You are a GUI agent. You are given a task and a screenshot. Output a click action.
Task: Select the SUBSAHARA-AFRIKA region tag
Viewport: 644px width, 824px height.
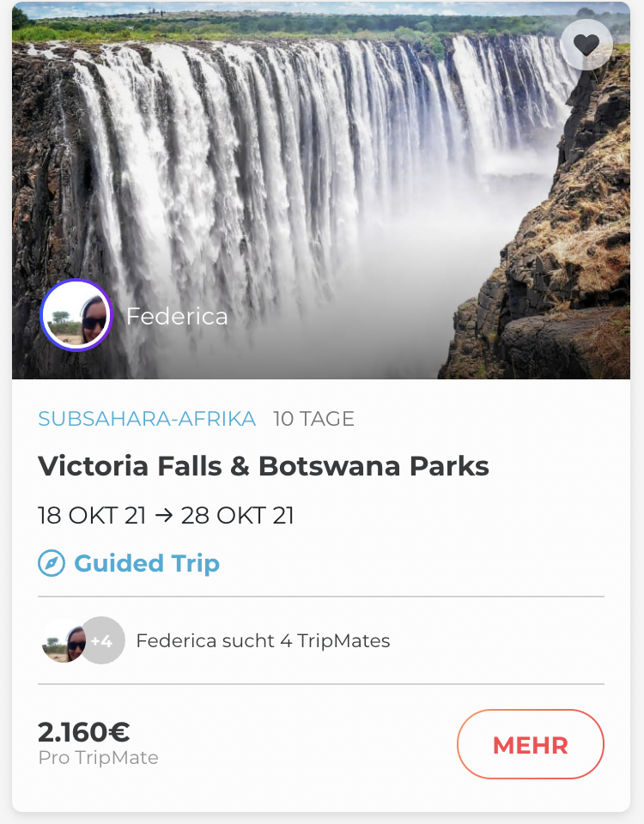pos(147,419)
